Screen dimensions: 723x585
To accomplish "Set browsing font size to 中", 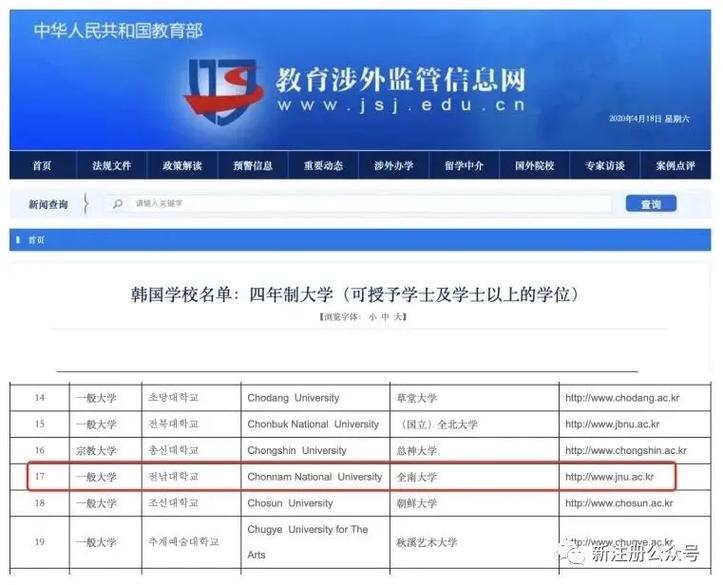I will click(385, 317).
